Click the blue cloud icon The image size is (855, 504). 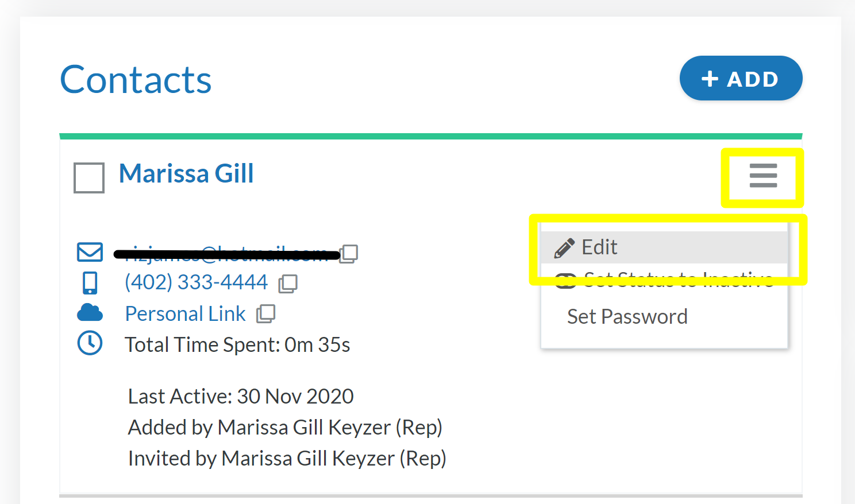(x=90, y=313)
